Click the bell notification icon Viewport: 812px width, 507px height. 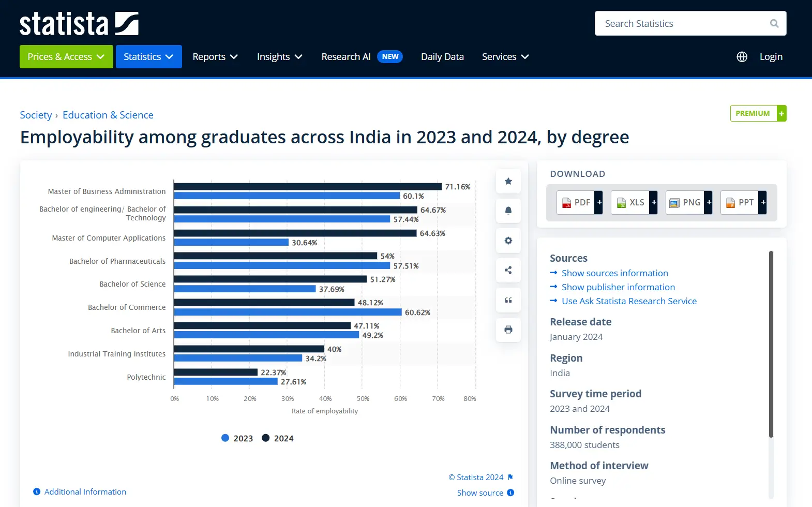click(x=508, y=211)
